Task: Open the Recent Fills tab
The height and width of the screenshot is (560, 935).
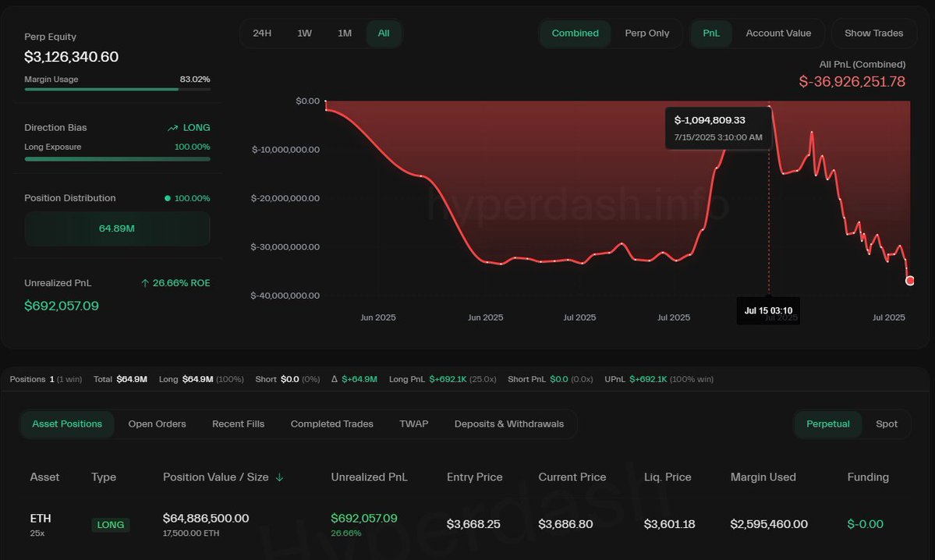Action: [x=238, y=424]
